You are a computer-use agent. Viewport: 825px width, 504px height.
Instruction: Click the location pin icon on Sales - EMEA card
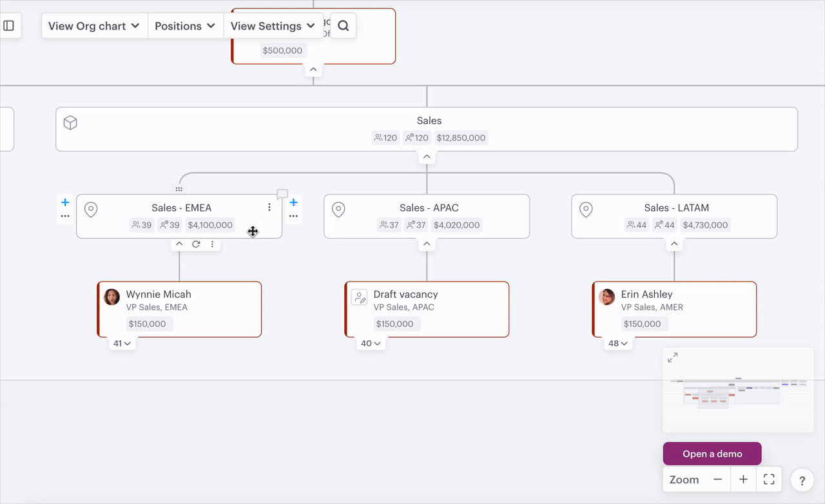tap(90, 209)
